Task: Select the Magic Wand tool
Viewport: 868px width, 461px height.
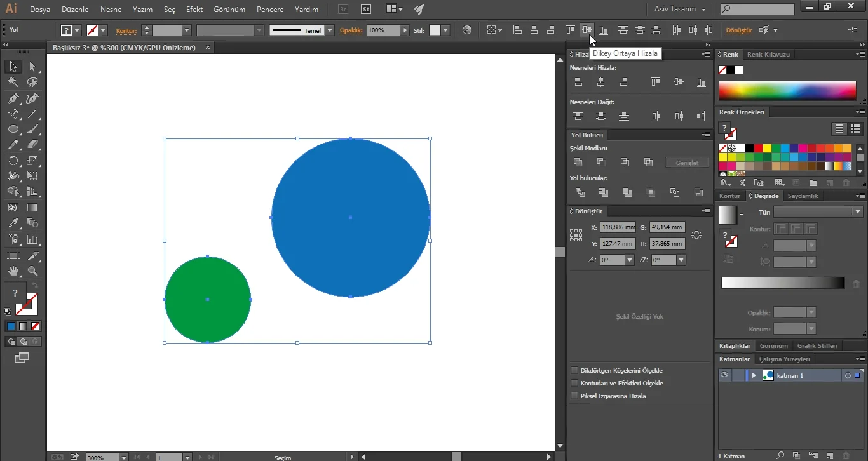Action: pyautogui.click(x=13, y=83)
